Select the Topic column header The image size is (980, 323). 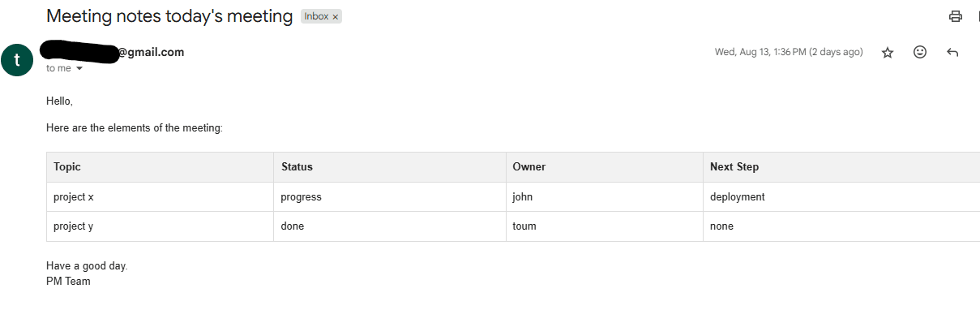pyautogui.click(x=160, y=167)
